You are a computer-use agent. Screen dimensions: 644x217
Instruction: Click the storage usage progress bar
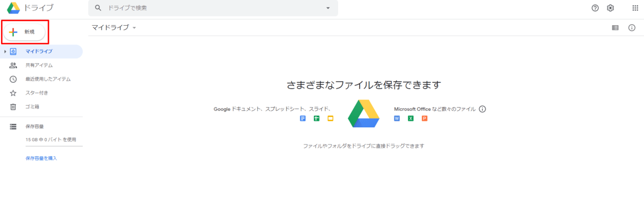(54, 146)
